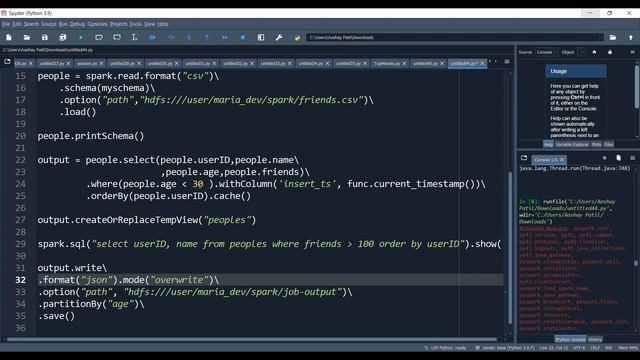Image resolution: width=640 pixels, height=360 pixels.
Task: Click the Browse working directory folder icon
Action: (x=613, y=37)
